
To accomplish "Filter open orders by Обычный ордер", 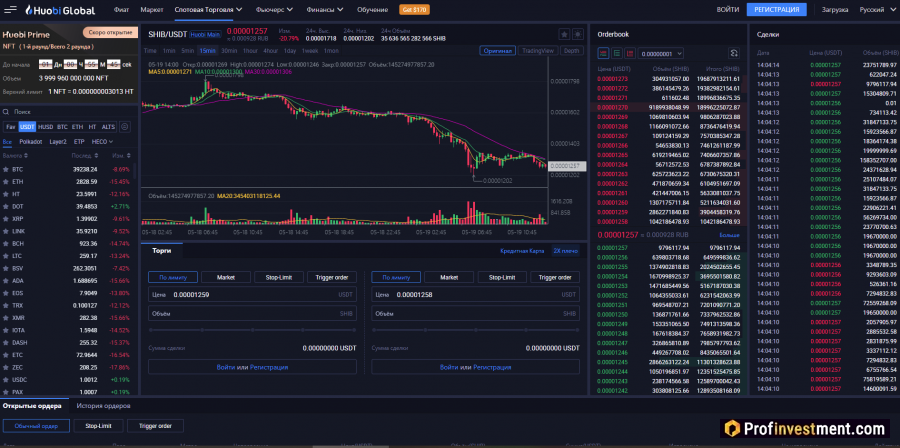I will pos(36,426).
